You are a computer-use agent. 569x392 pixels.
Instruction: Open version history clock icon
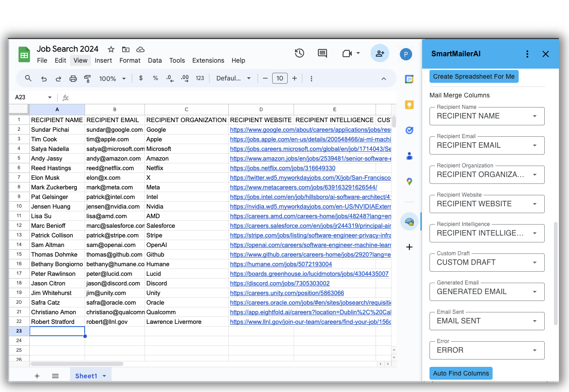point(299,54)
